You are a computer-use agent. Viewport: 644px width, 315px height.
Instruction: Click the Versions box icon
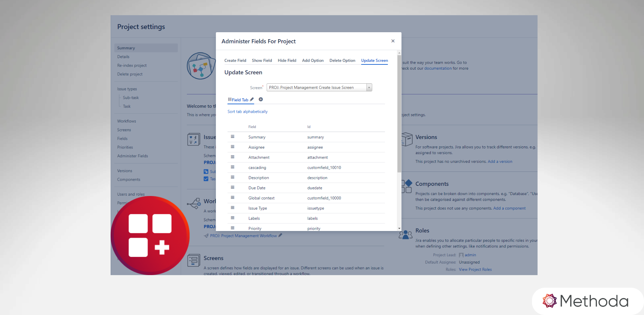click(407, 139)
